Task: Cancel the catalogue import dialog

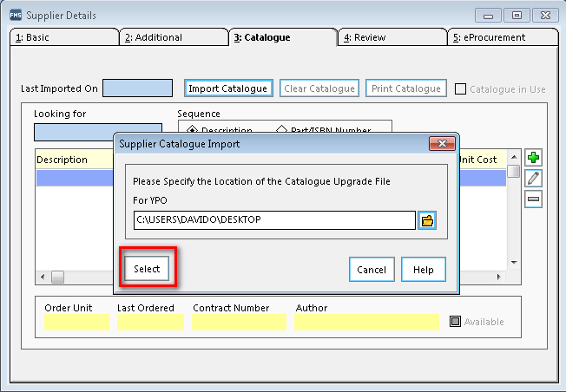Action: (372, 270)
